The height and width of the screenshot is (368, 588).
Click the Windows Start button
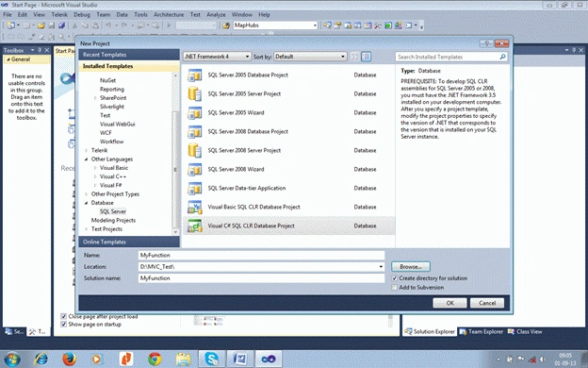pyautogui.click(x=12, y=360)
